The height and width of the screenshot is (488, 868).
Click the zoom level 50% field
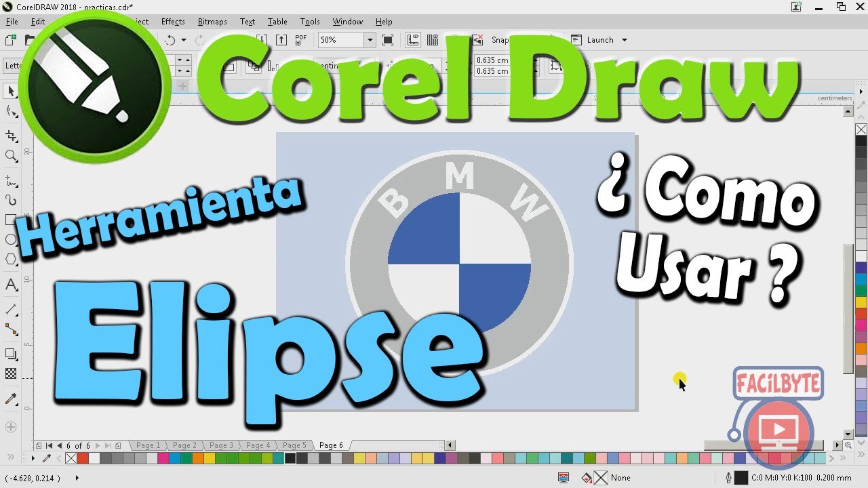(341, 40)
